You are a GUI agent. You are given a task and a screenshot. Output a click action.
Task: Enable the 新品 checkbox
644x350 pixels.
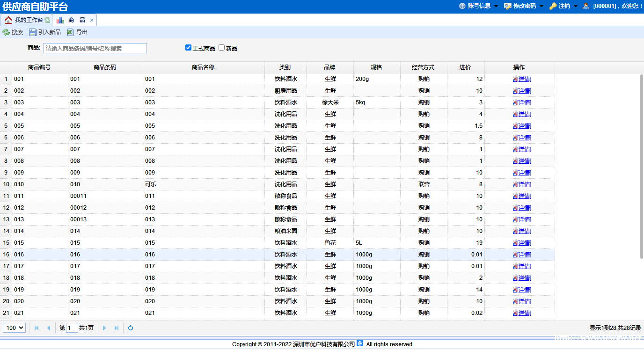click(222, 48)
